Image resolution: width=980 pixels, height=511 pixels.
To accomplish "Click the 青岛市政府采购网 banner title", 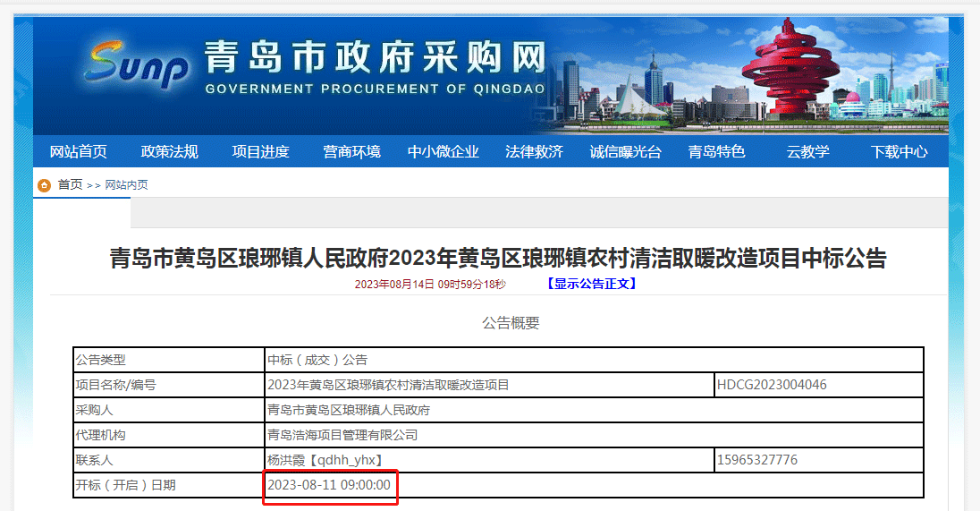I will (376, 57).
